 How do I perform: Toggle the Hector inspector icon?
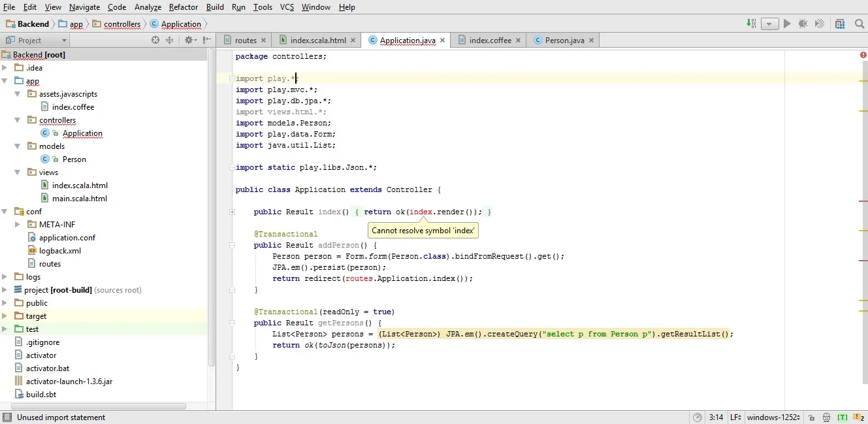[826, 417]
